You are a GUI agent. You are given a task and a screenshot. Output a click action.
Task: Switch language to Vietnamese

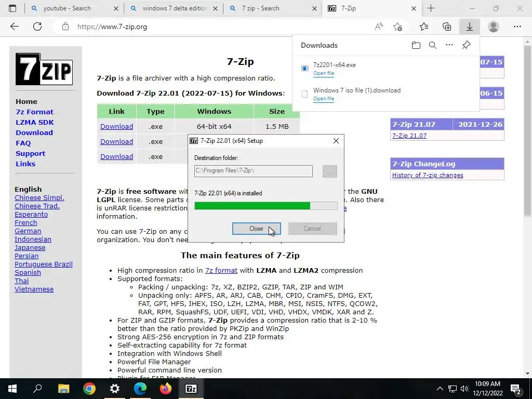34,289
